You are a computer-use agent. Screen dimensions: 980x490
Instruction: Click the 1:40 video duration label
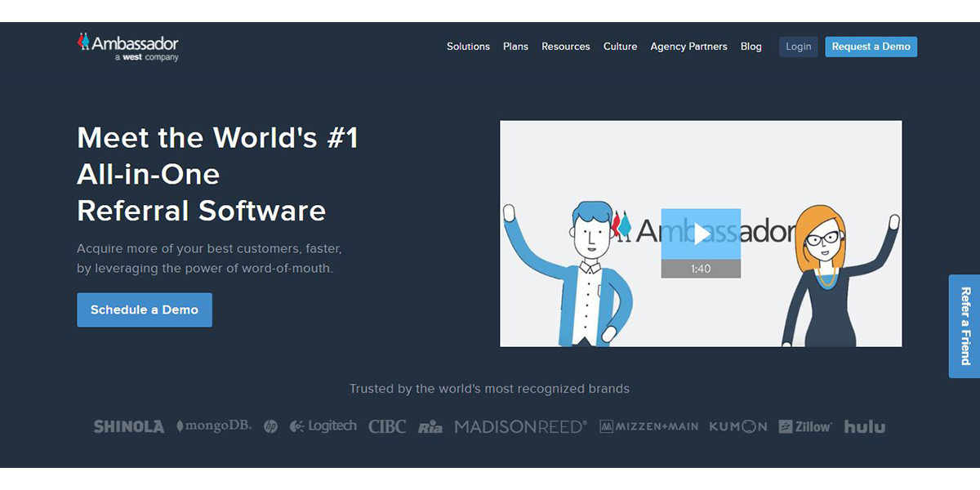pyautogui.click(x=701, y=269)
